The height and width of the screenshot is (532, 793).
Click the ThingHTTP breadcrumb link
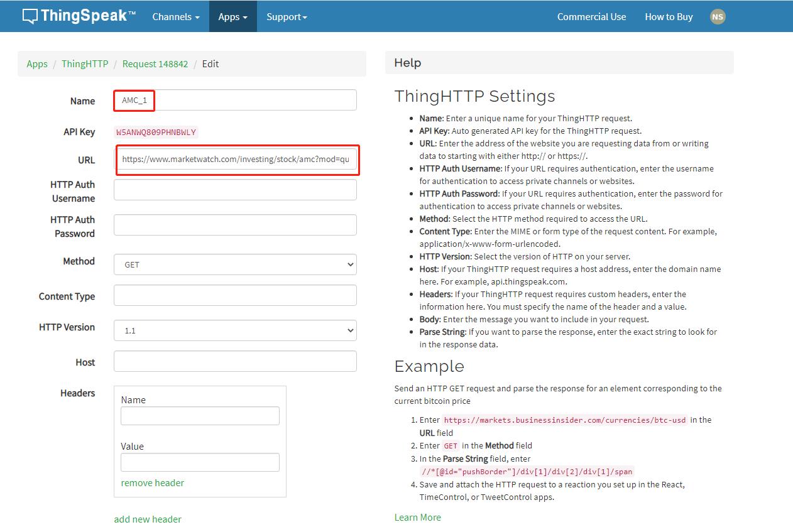85,64
